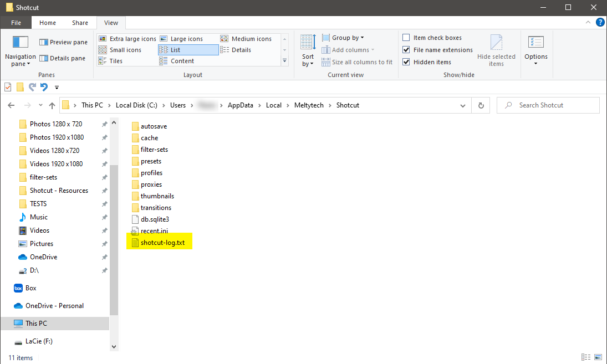Switch layout to Small icons
This screenshot has height=364, width=607.
[x=120, y=50]
